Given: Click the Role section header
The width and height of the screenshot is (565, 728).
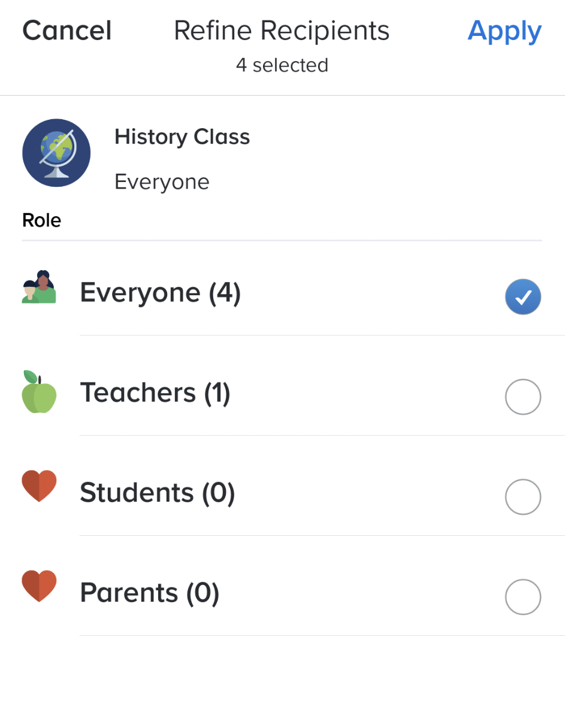Looking at the screenshot, I should click(x=41, y=220).
